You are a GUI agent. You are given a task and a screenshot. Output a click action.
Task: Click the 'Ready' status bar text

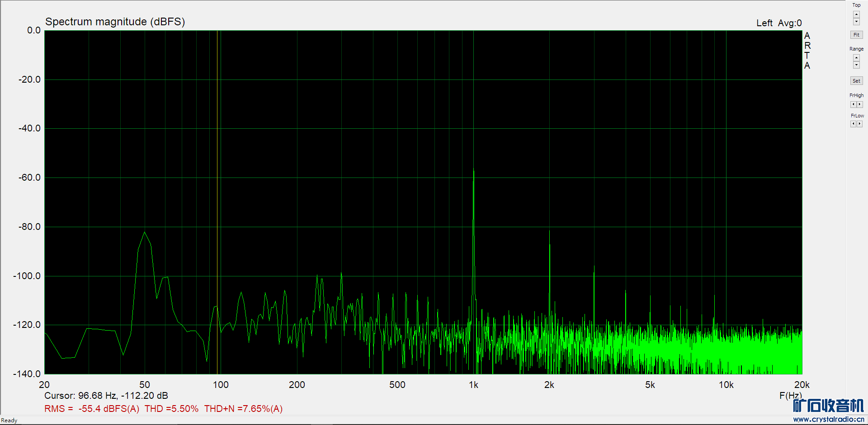pyautogui.click(x=9, y=420)
